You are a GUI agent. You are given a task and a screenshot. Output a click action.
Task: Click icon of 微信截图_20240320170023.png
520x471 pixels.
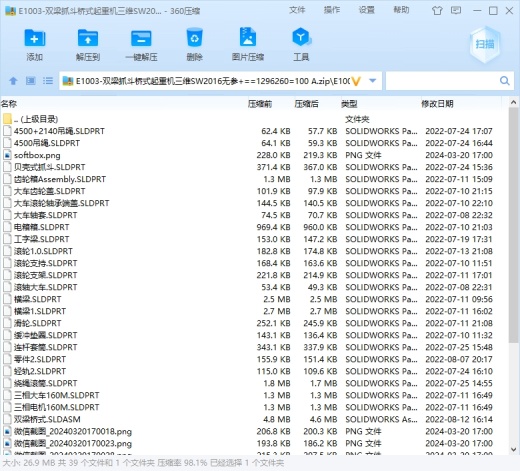7,443
